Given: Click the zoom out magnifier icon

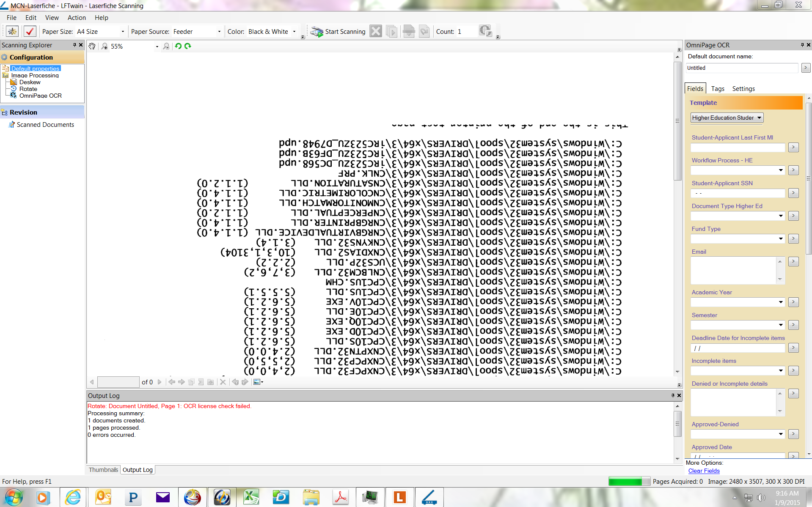Looking at the screenshot, I should tap(166, 46).
